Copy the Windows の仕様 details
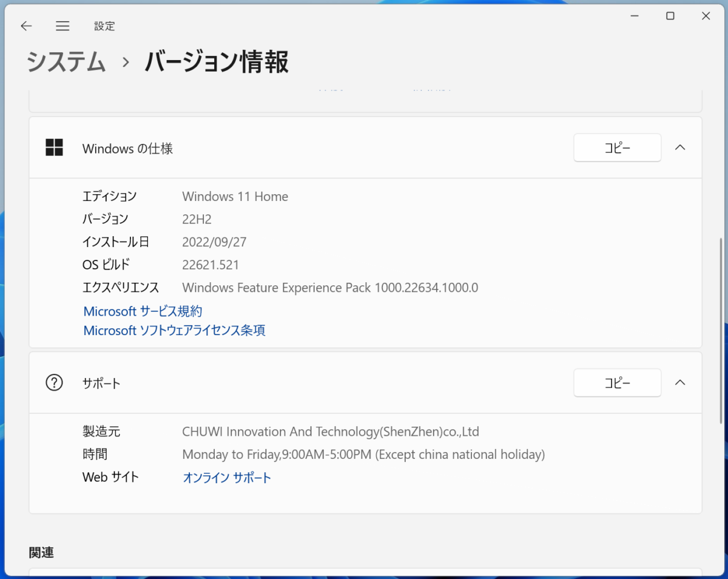This screenshot has width=728, height=579. tap(617, 147)
